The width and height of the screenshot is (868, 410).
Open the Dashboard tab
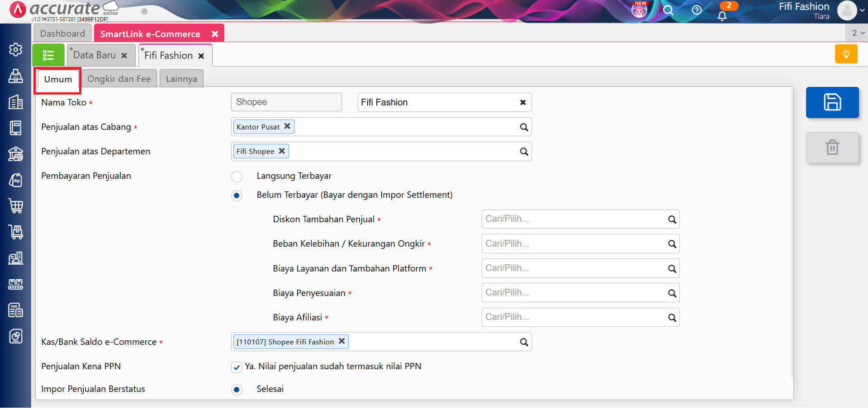62,33
